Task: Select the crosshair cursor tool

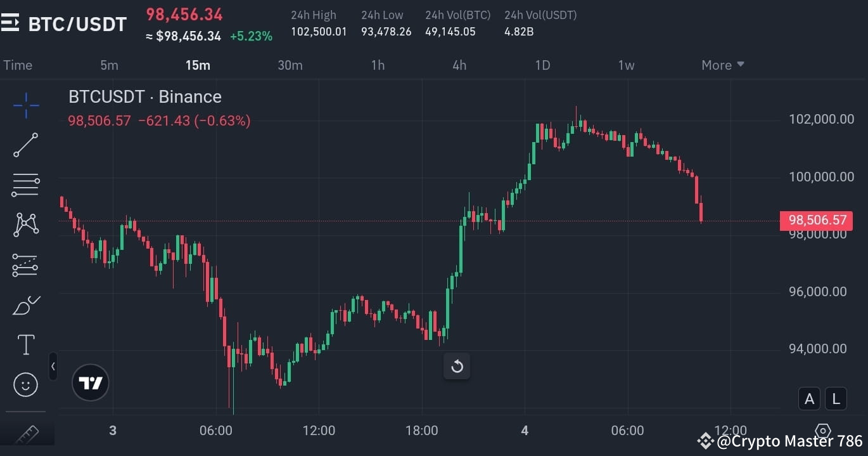Action: point(25,105)
